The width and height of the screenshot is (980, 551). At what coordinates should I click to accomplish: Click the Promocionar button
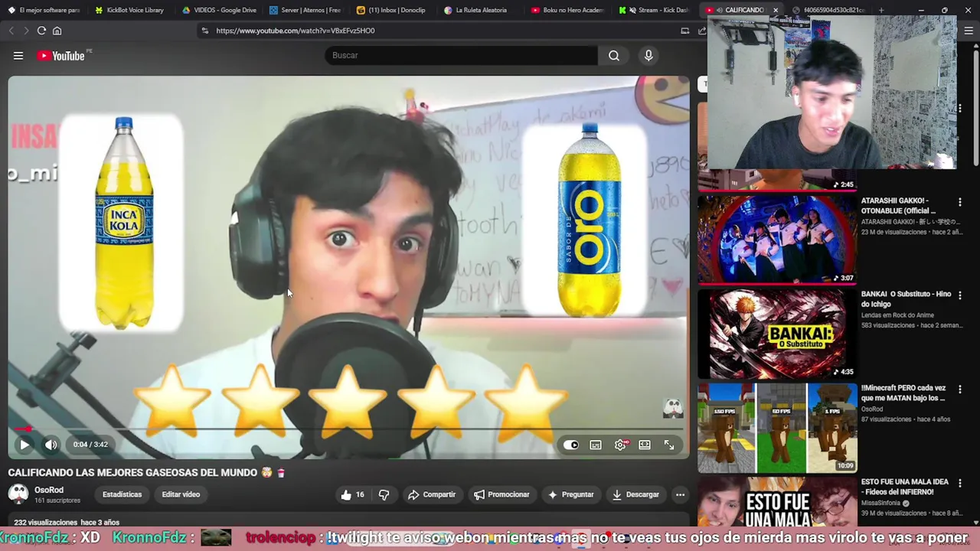click(501, 494)
